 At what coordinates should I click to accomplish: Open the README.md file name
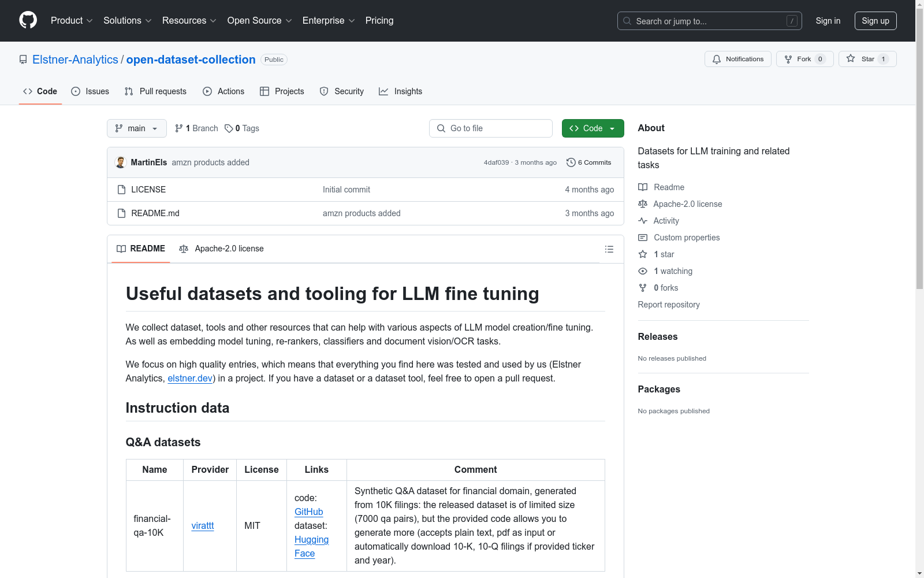point(155,213)
